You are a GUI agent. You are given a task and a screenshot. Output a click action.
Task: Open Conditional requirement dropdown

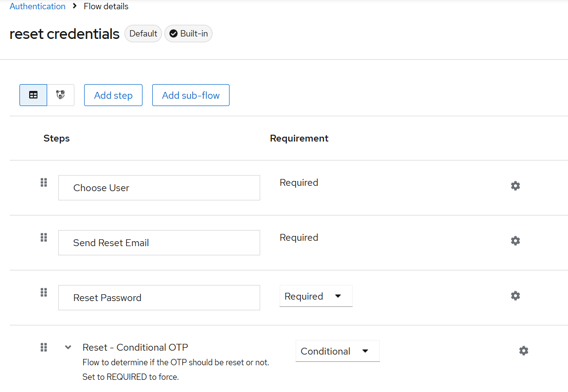tap(337, 351)
